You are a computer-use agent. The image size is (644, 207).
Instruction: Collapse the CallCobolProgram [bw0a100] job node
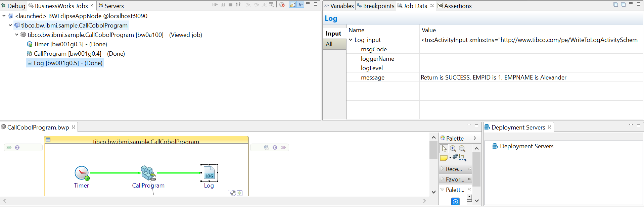click(16, 35)
